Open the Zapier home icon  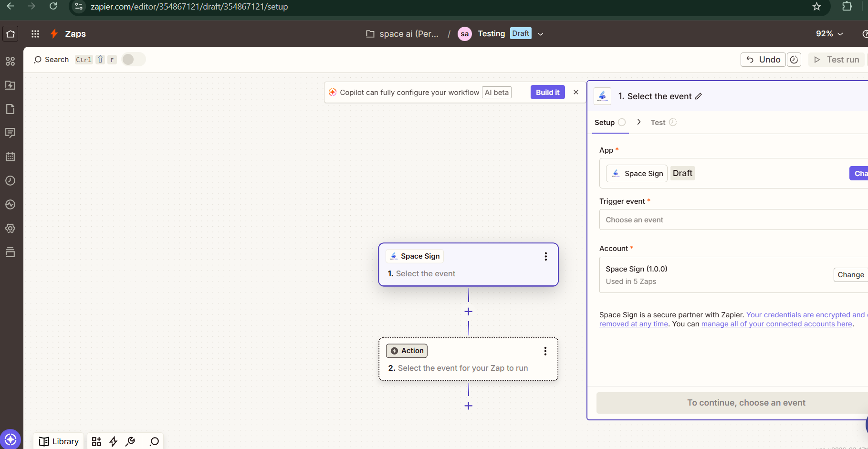pos(10,34)
